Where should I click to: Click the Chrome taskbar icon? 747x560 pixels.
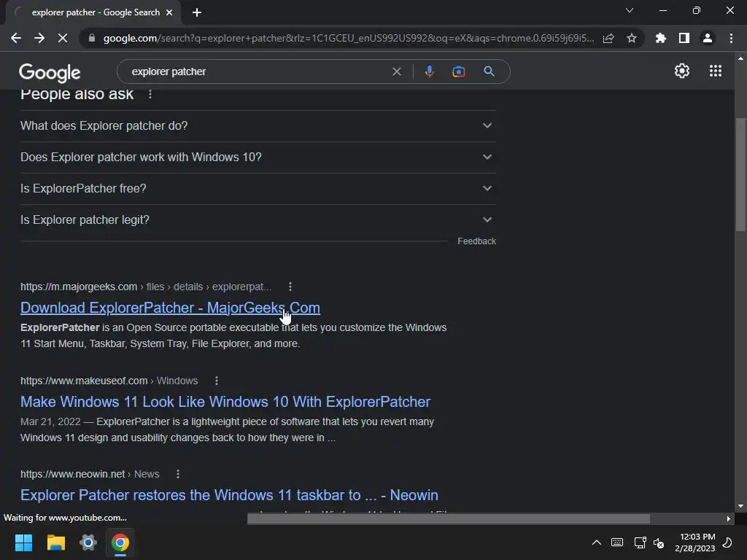click(x=120, y=542)
